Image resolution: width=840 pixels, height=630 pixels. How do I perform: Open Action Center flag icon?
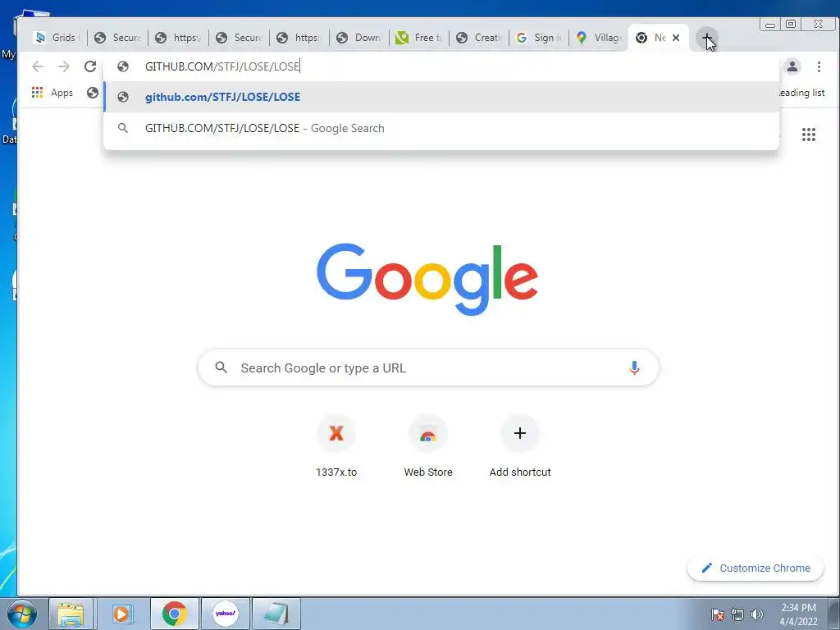(718, 614)
